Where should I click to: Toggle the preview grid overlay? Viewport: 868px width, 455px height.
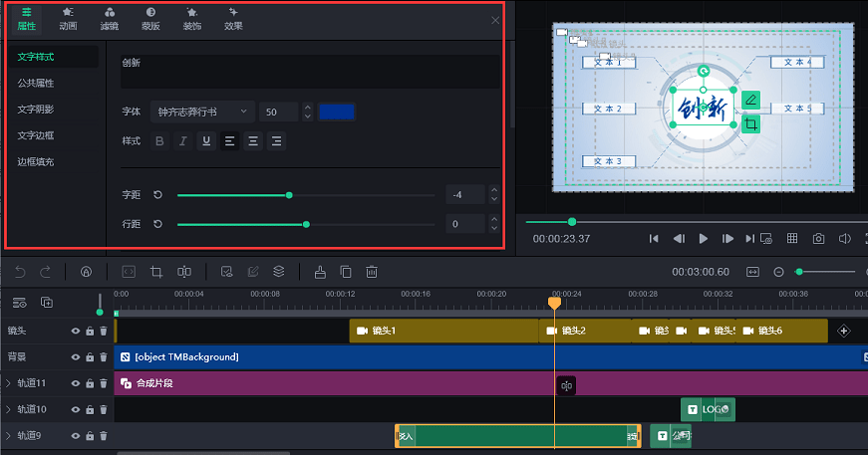pyautogui.click(x=792, y=238)
